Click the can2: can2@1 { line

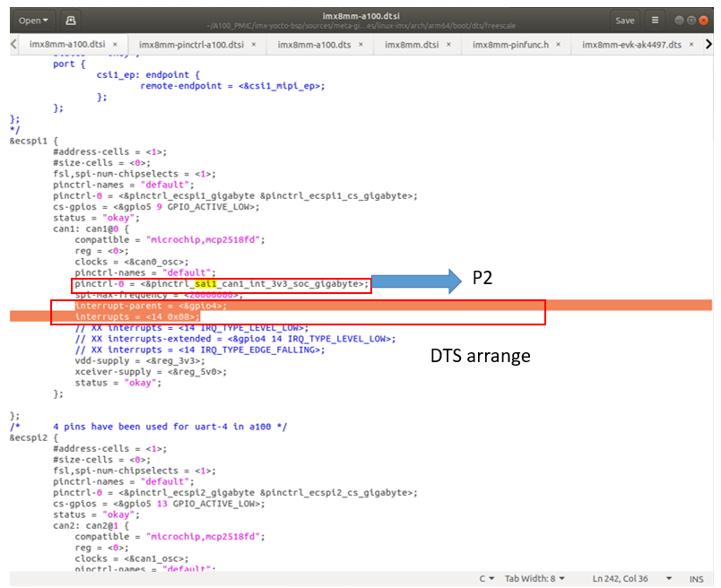point(91,525)
